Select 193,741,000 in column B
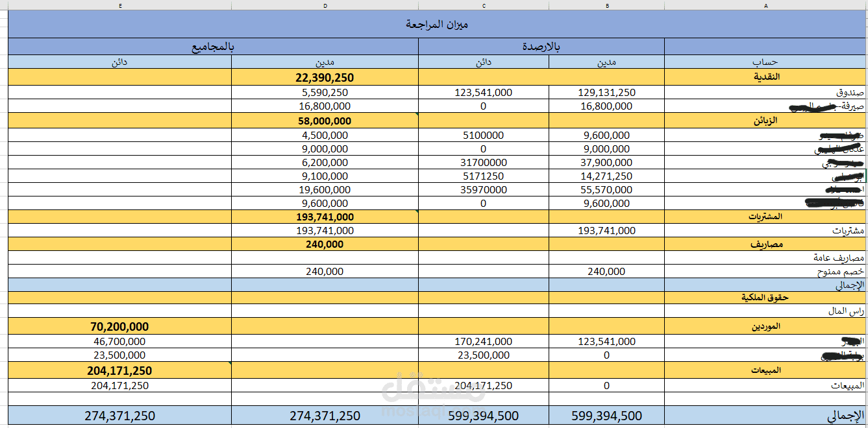Screen dimensions: 868x428 coord(607,230)
